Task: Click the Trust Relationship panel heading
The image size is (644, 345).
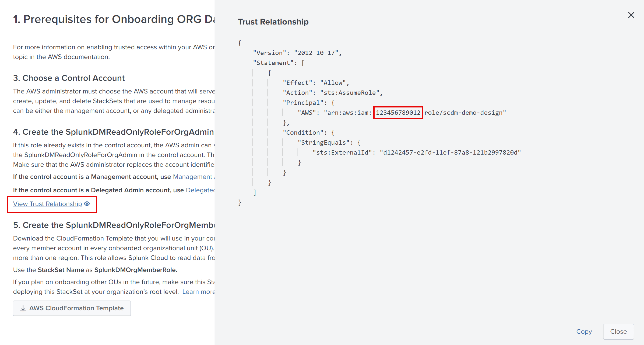Action: [x=273, y=22]
